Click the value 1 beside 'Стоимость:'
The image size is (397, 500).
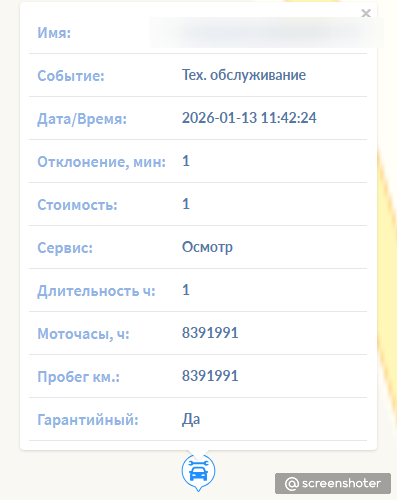click(x=186, y=204)
